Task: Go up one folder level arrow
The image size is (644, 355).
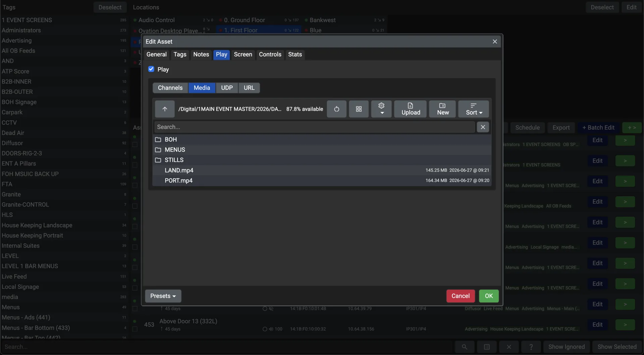Action: [165, 109]
